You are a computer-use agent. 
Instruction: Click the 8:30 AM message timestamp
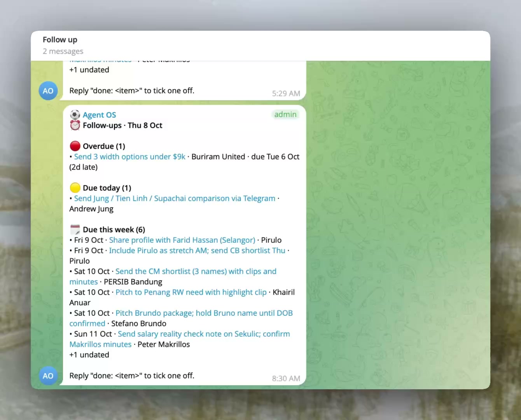click(x=286, y=378)
